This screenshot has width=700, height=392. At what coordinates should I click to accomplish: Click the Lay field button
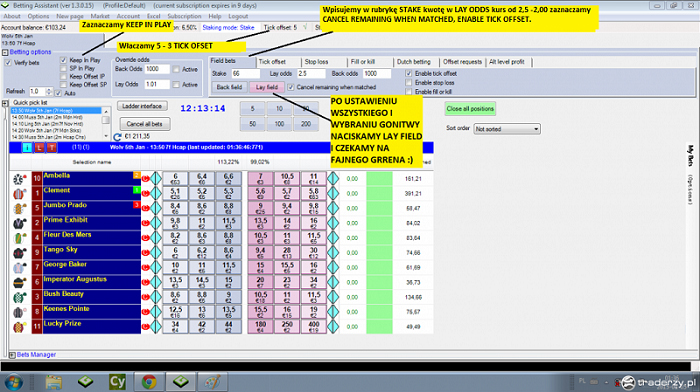pyautogui.click(x=267, y=87)
